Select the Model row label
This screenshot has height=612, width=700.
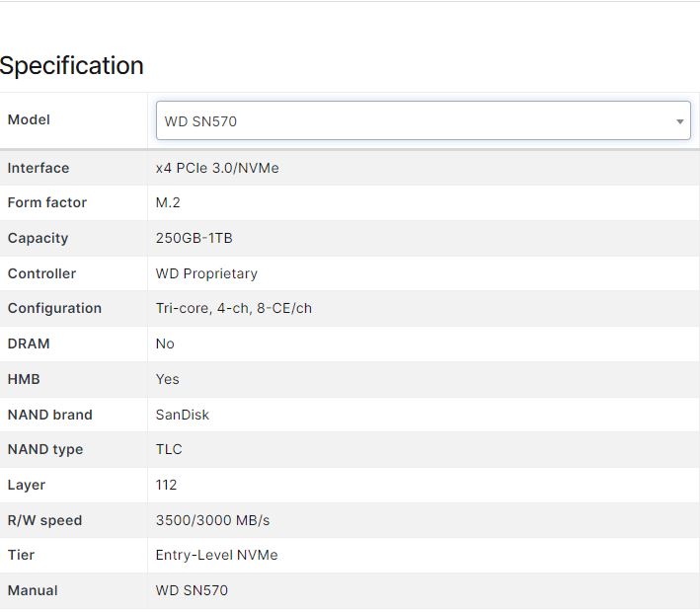[29, 119]
